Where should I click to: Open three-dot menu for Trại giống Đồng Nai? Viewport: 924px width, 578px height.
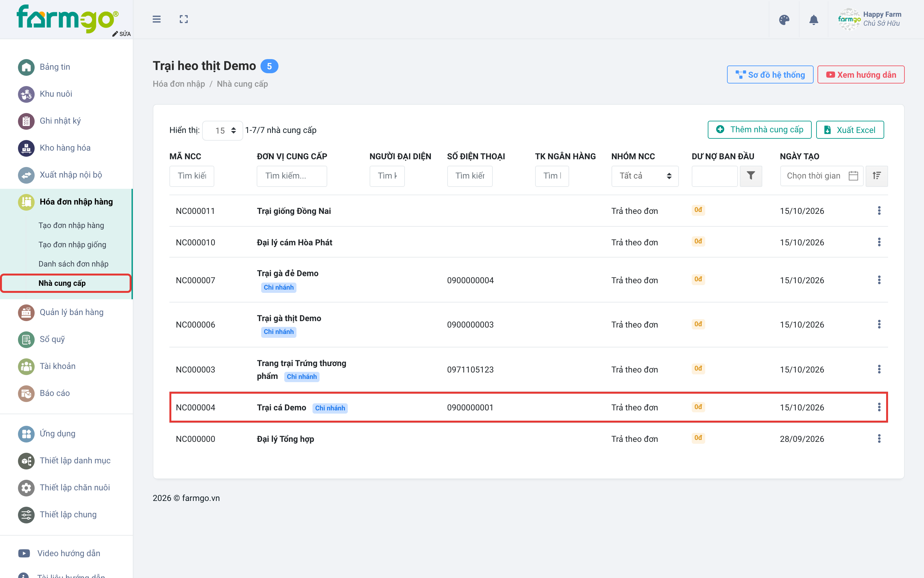[879, 211]
